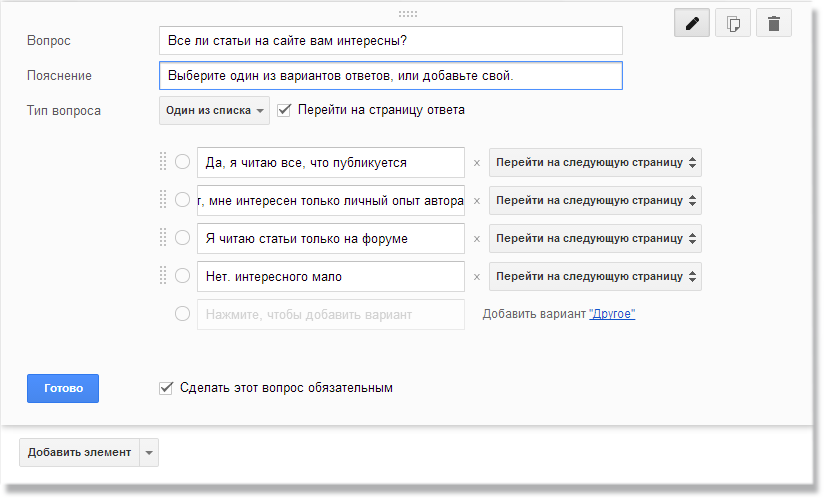Open the "Один из списка" question type dropdown
830x500 pixels.
pos(214,110)
